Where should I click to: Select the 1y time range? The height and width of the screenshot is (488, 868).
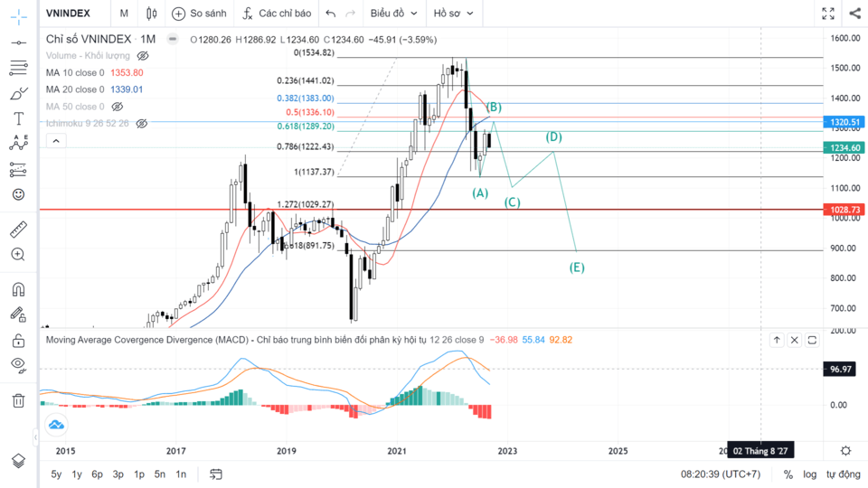[76, 474]
